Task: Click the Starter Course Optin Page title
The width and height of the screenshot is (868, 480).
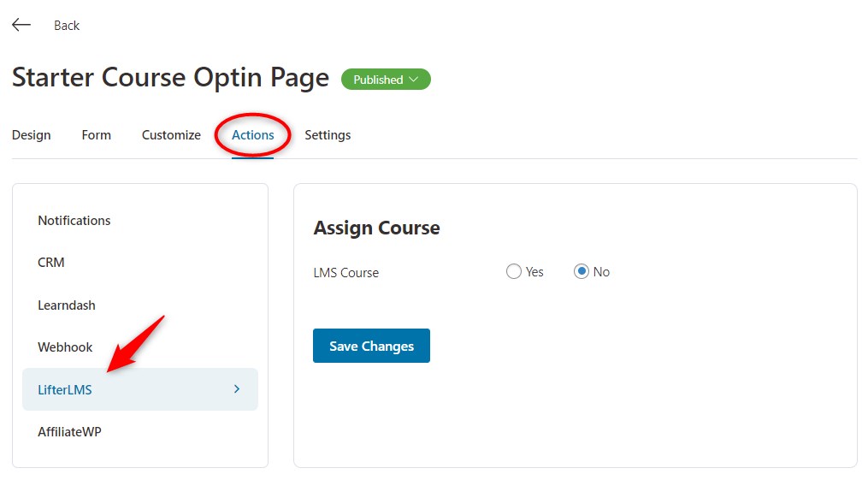Action: tap(170, 78)
